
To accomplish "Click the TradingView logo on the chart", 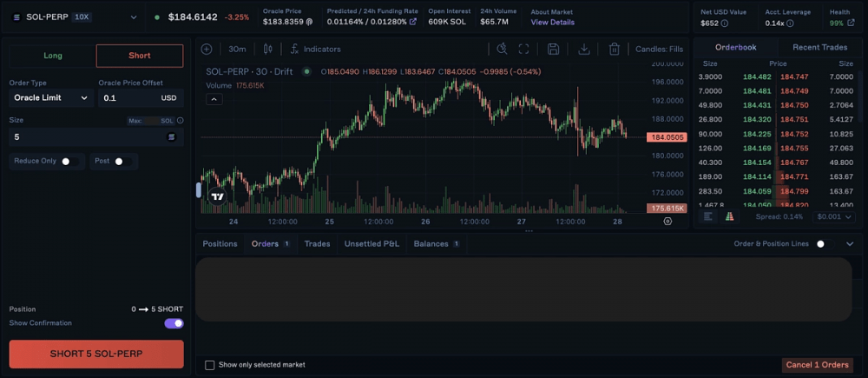I will click(217, 196).
